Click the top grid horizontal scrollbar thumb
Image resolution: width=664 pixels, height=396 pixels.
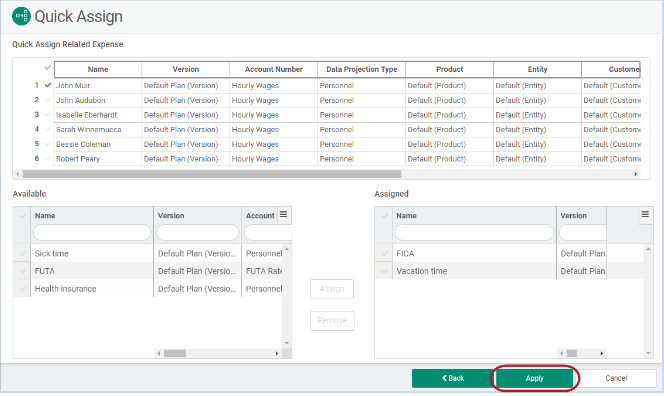[x=212, y=174]
